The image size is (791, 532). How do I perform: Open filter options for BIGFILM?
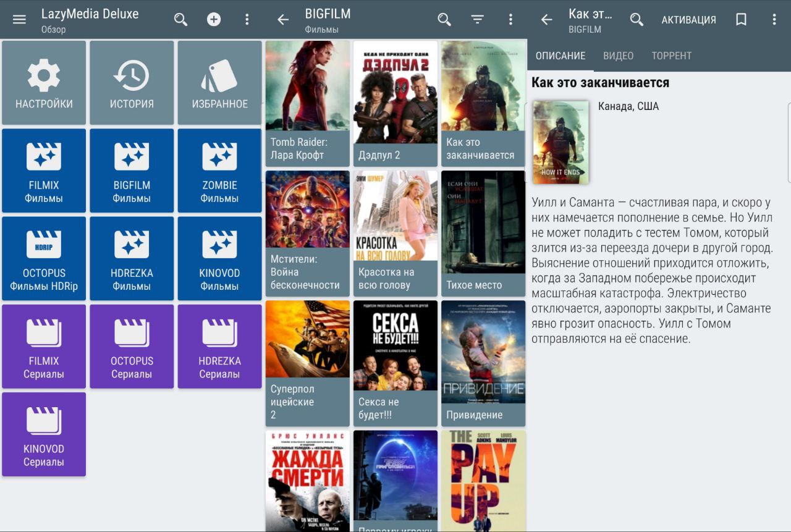(478, 19)
